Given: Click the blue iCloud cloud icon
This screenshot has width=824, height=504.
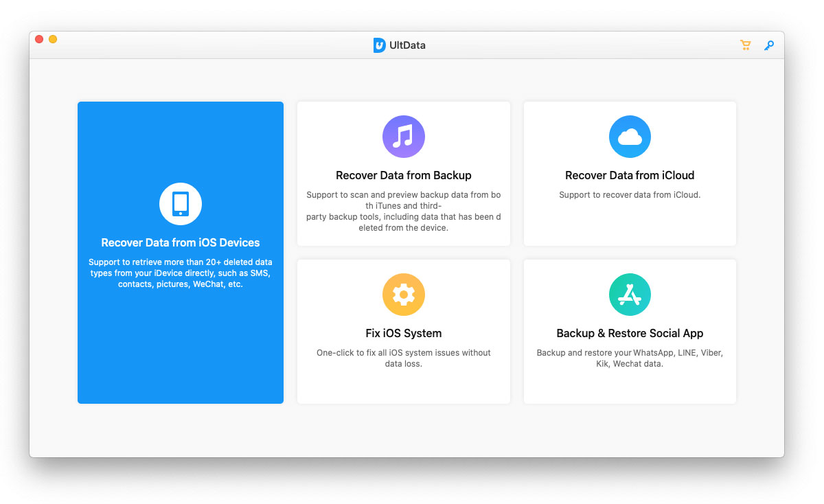Looking at the screenshot, I should click(630, 137).
